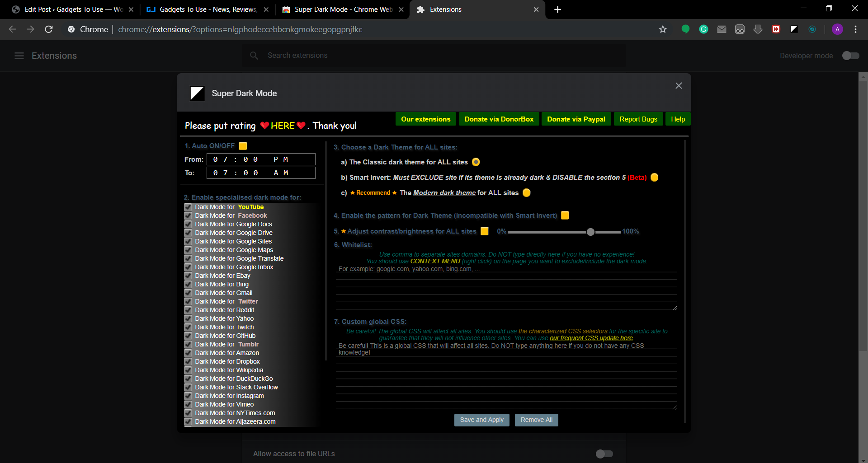868x463 pixels.
Task: Open Report Bugs
Action: (638, 119)
